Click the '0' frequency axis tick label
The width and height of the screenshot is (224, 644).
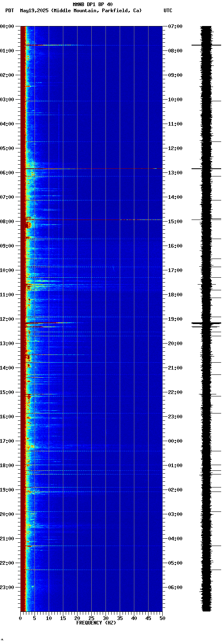[20, 618]
